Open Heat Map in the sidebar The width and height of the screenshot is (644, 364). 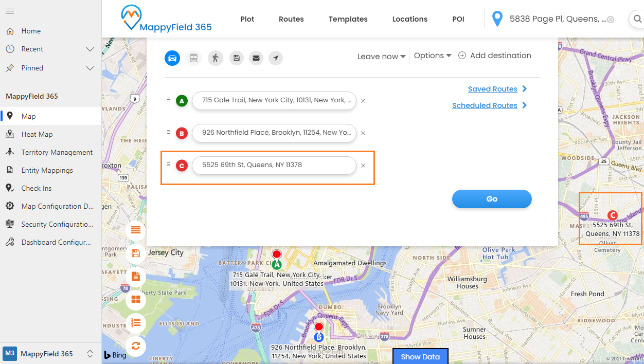click(x=50, y=134)
